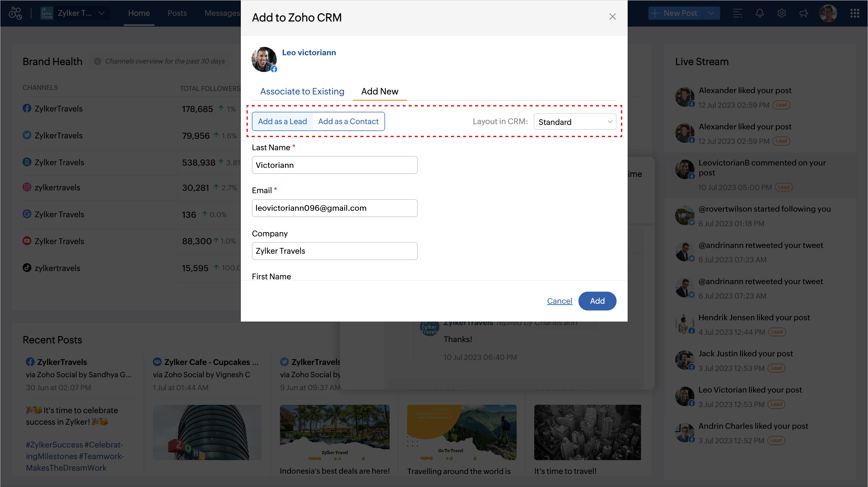
Task: Open the Posts menu item
Action: (x=177, y=13)
